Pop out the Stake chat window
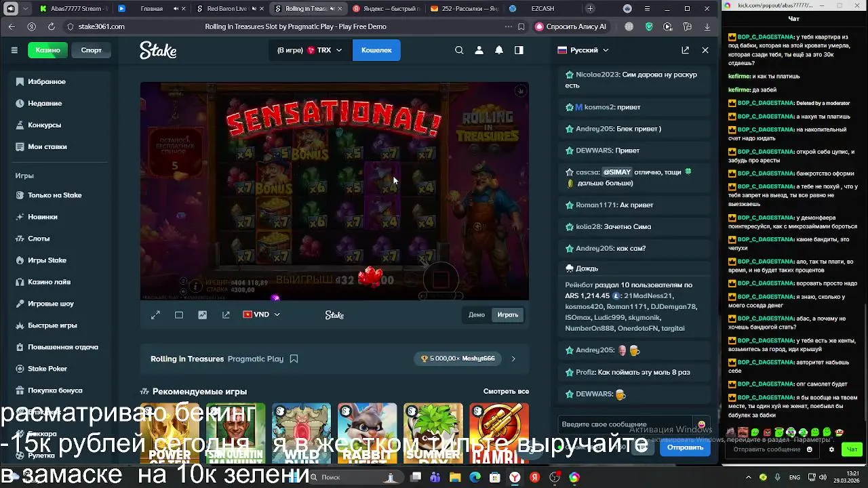The height and width of the screenshot is (488, 868). point(685,50)
